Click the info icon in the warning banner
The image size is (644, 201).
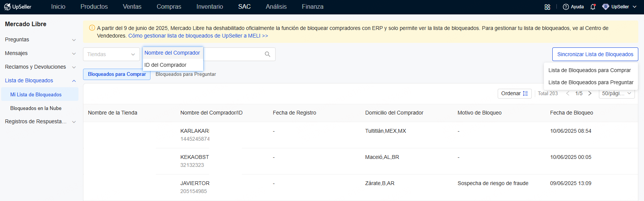[x=92, y=28]
